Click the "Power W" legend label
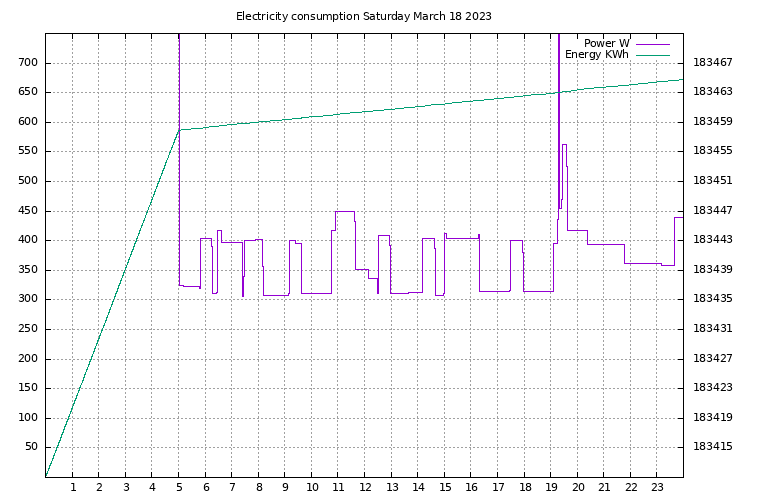768x500 pixels. (x=606, y=43)
